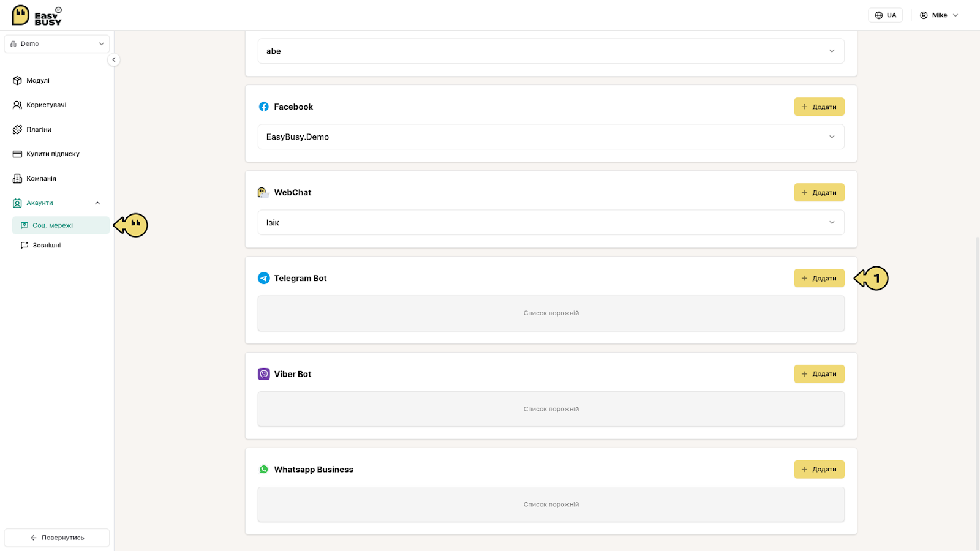This screenshot has height=551, width=980.
Task: Add a Viber Bot via Додати
Action: 819,374
